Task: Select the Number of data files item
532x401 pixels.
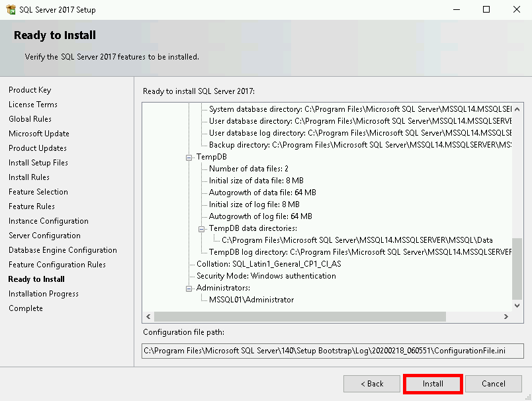Action: (249, 169)
